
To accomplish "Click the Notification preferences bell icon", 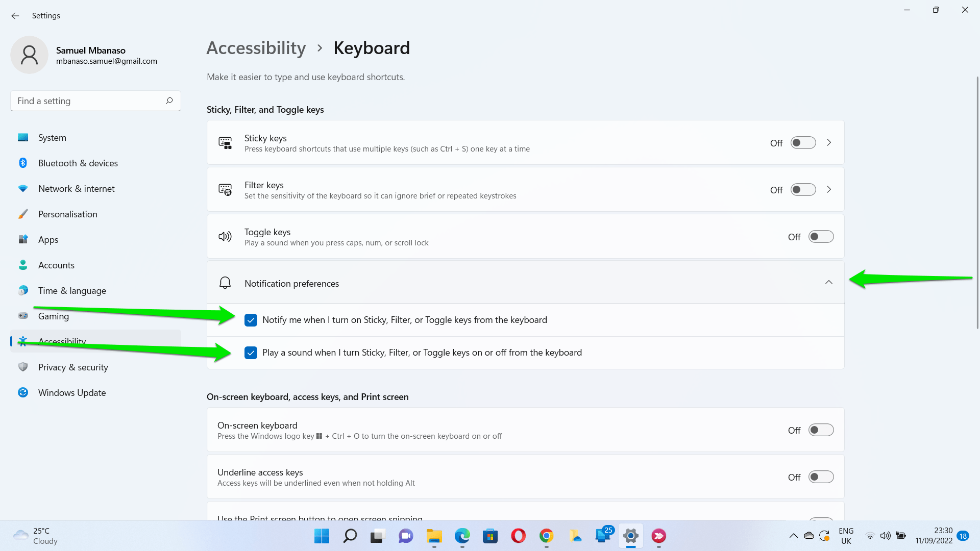I will [x=225, y=283].
